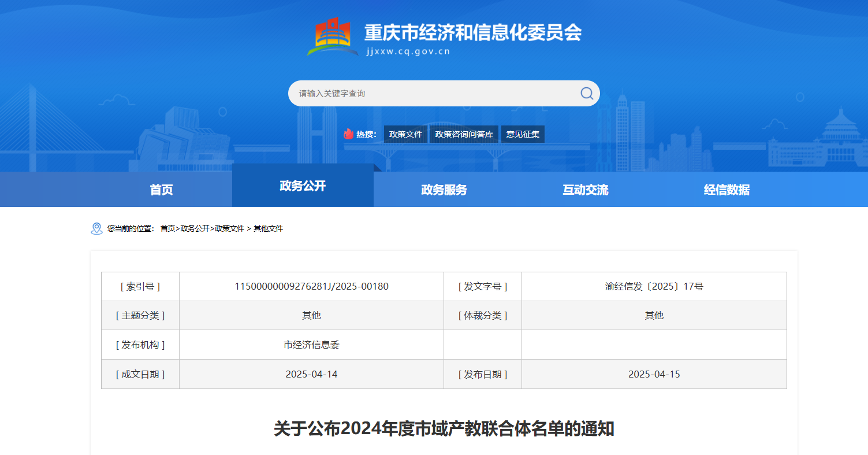Viewport: 868px width, 455px height.
Task: Select the 政务公开 navigation tab
Action: tap(303, 186)
